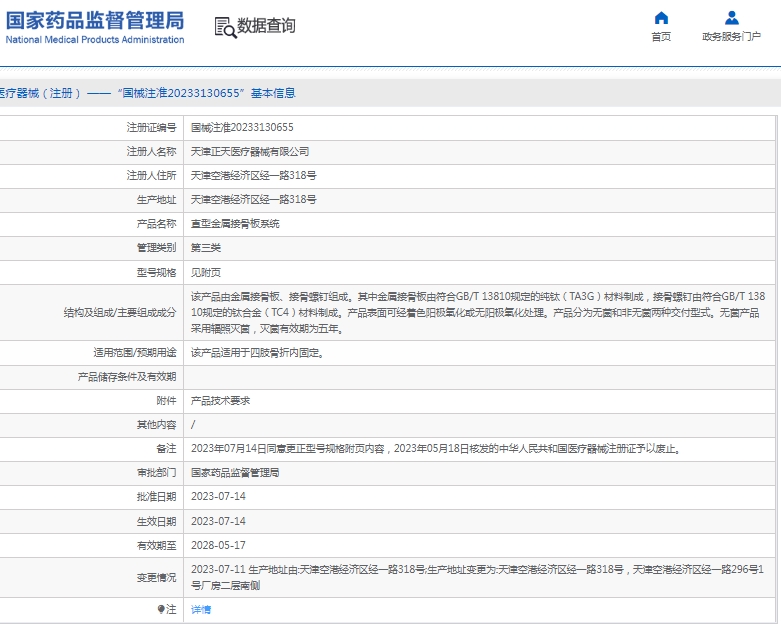The width and height of the screenshot is (781, 631).
Task: Click the 首页 home icon
Action: (x=661, y=18)
